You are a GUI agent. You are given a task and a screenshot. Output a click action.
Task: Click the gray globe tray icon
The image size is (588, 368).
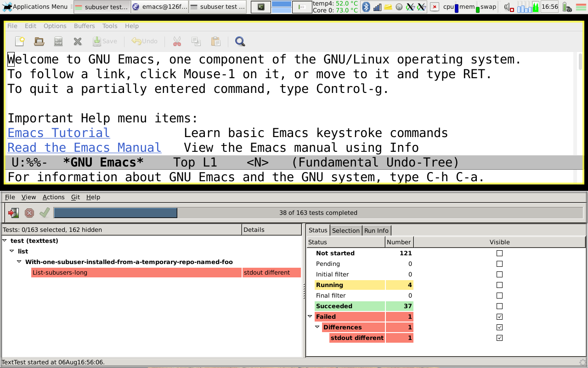pyautogui.click(x=399, y=7)
